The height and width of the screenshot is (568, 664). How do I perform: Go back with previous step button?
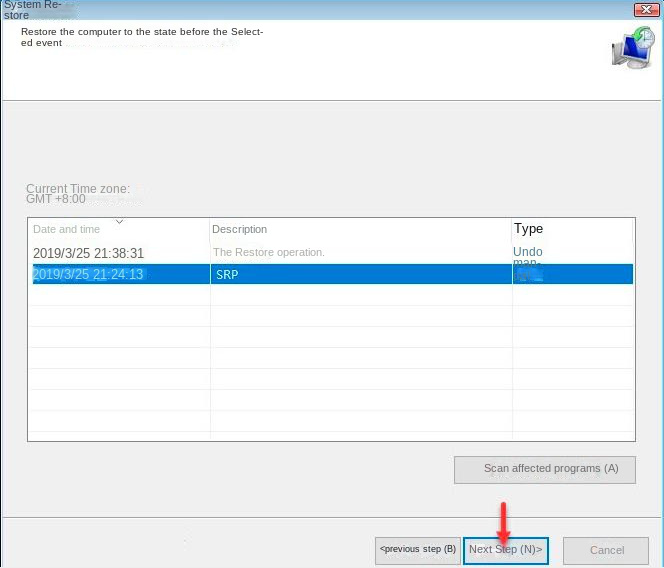point(417,549)
